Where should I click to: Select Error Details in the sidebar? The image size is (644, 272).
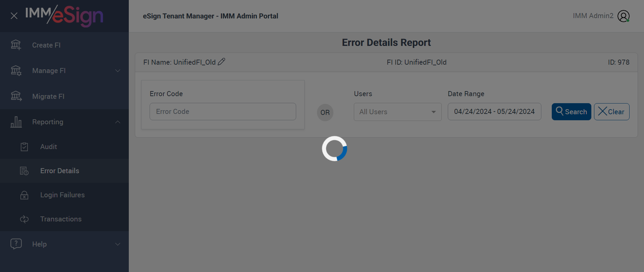pos(64,171)
